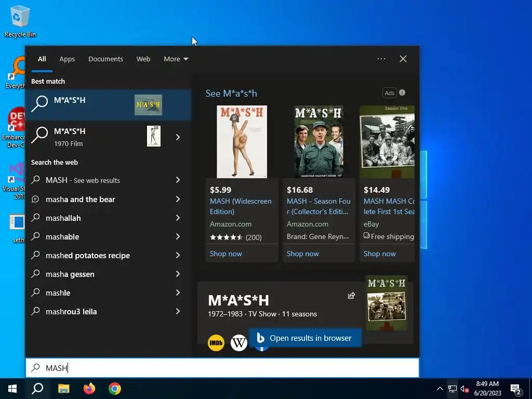This screenshot has height=399, width=532.
Task: Expand the mashed potatoes recipe arrow
Action: pos(178,255)
